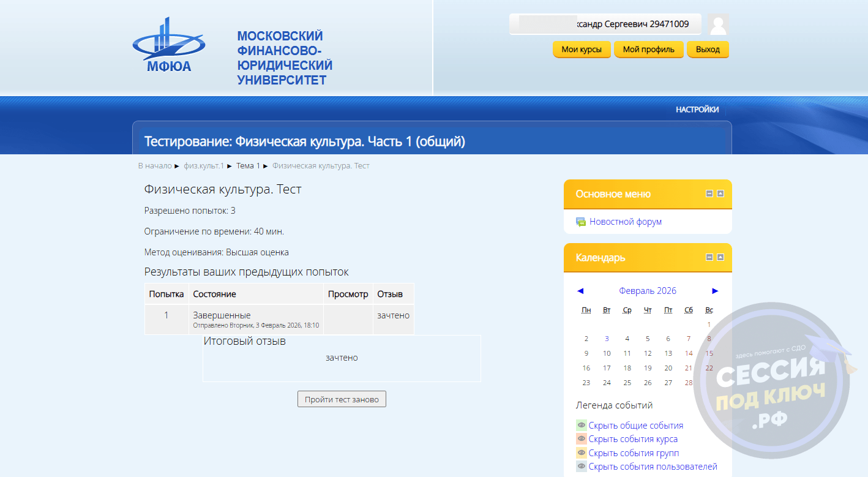Dock the Основное меню block
Viewport: 868px width, 477px height.
(x=720, y=193)
